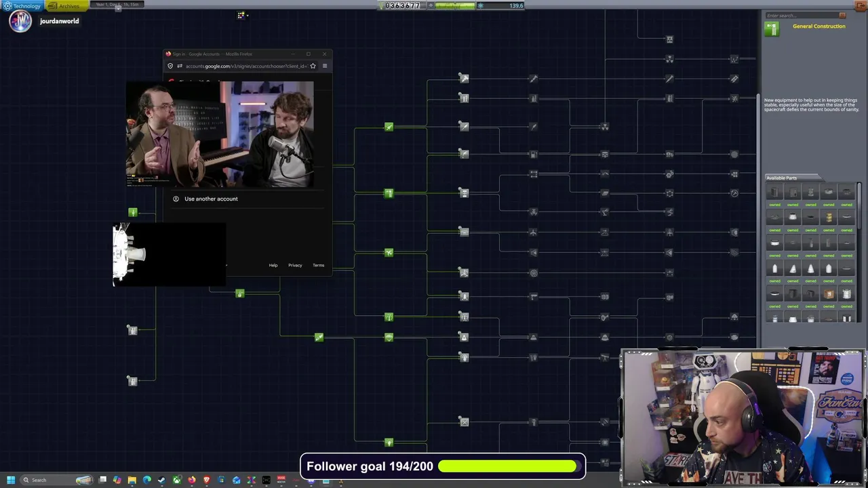Click the jourdanworld channel avatar

tap(20, 21)
